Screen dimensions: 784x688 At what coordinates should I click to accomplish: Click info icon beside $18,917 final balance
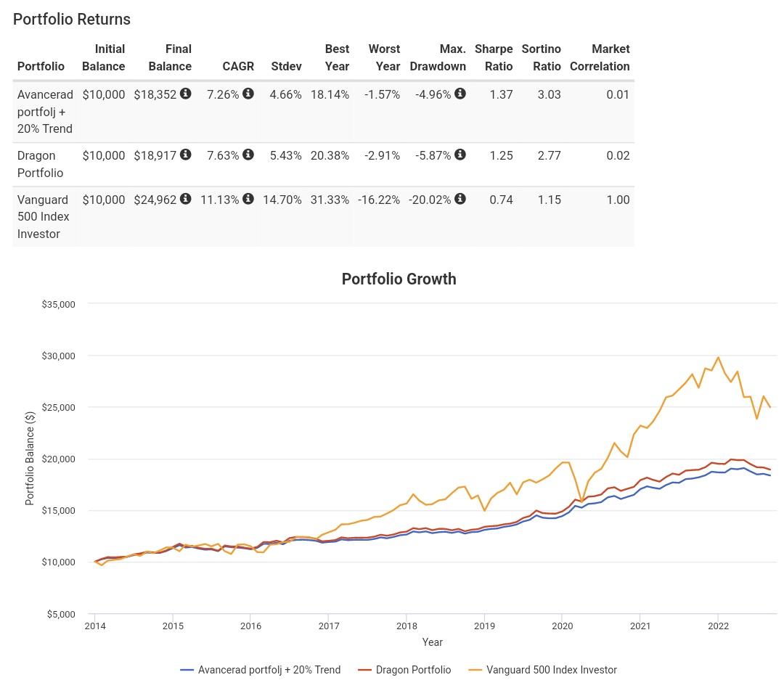[x=186, y=155]
